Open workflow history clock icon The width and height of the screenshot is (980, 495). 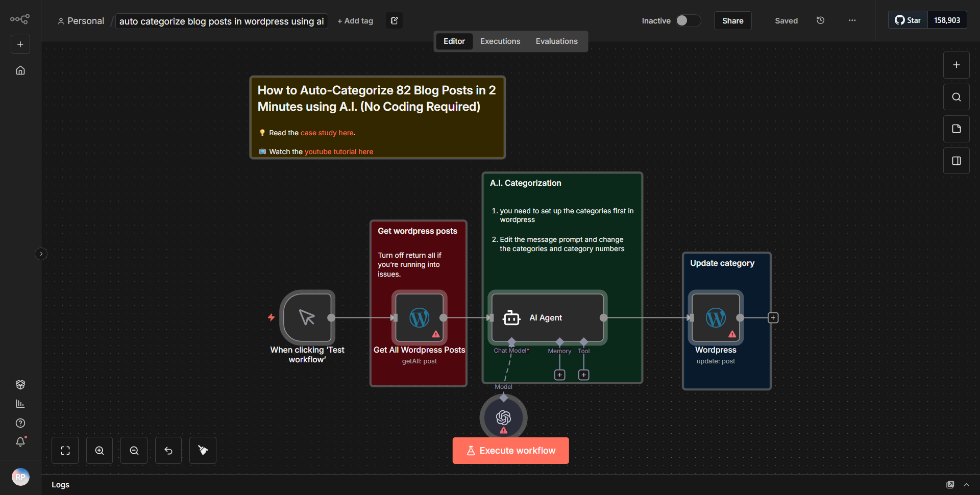tap(820, 20)
